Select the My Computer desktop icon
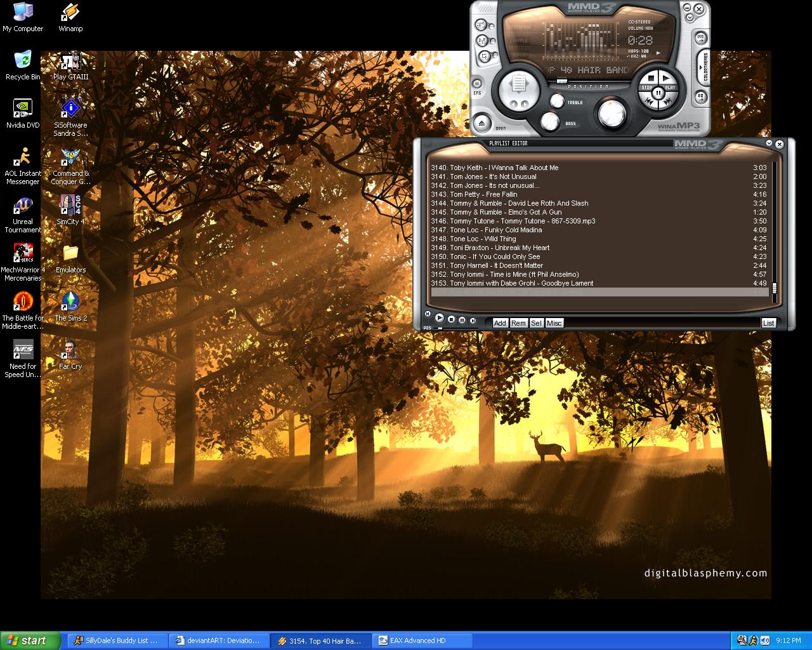The width and height of the screenshot is (812, 650). click(x=23, y=17)
